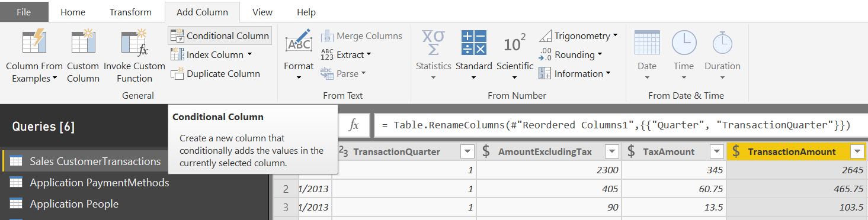This screenshot has height=220, width=868.
Task: Click the Application PaymentMethods table icon
Action: 16,183
